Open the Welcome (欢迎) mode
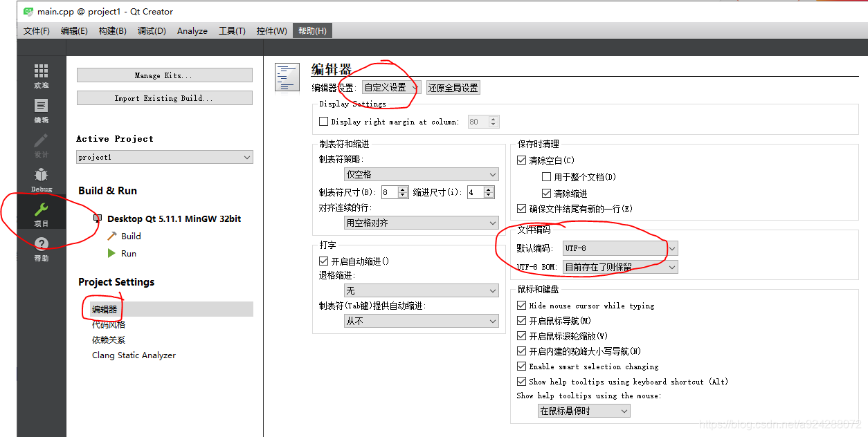The width and height of the screenshot is (868, 437). point(41,76)
